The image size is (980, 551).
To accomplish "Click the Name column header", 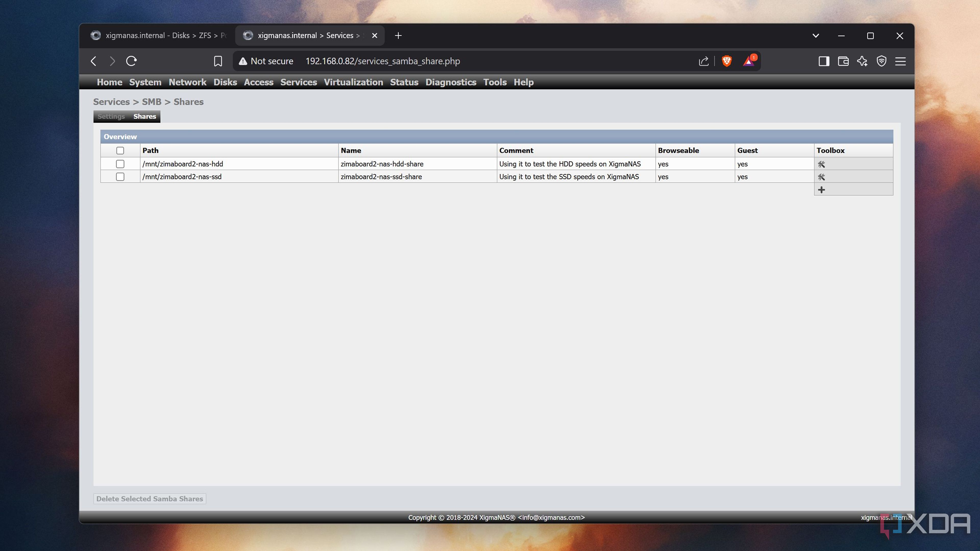I will click(417, 151).
